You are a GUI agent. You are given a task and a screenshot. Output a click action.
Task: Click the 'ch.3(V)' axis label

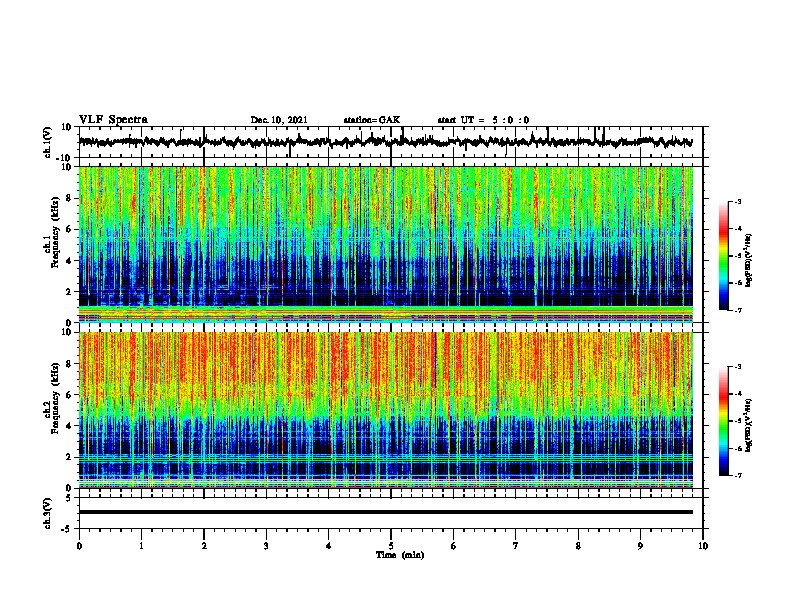point(48,514)
